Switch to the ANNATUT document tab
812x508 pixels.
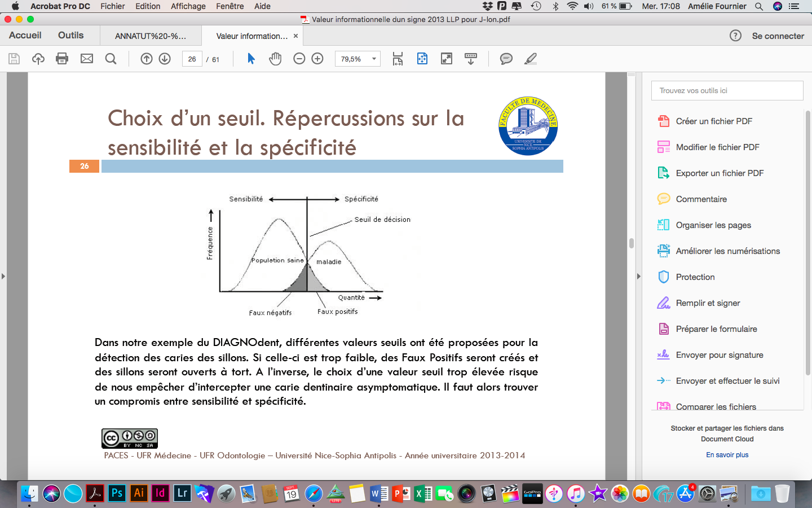[150, 36]
